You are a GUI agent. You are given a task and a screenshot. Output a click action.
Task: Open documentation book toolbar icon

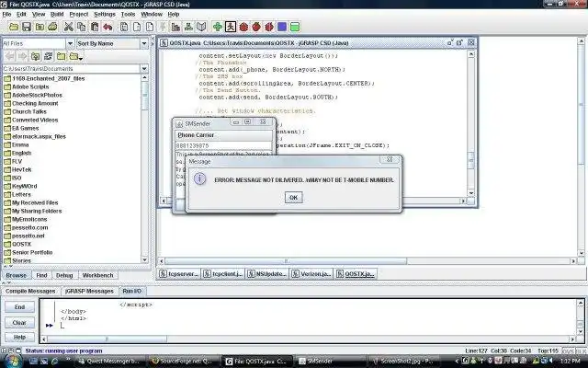pos(201,27)
